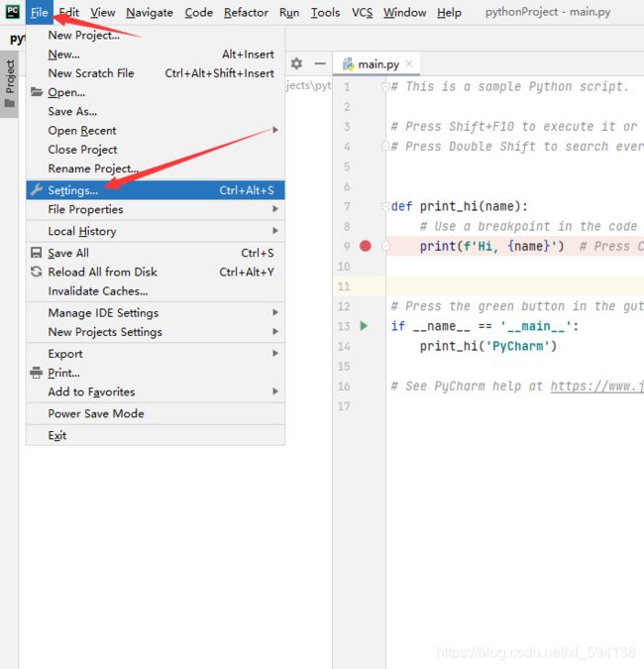Click the Print... printer icon

37,373
